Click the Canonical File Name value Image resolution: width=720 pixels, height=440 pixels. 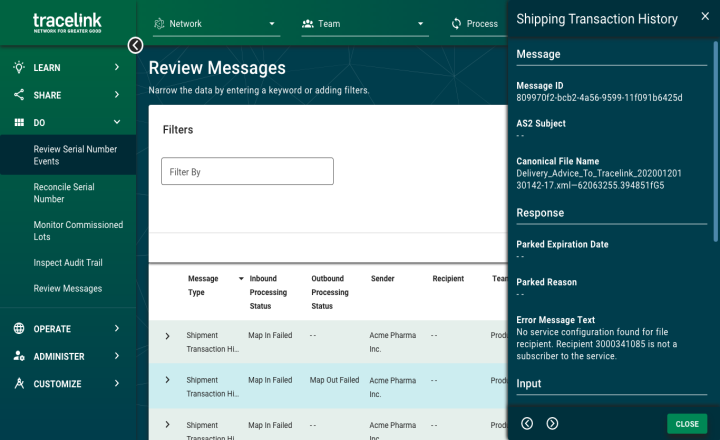(599, 179)
